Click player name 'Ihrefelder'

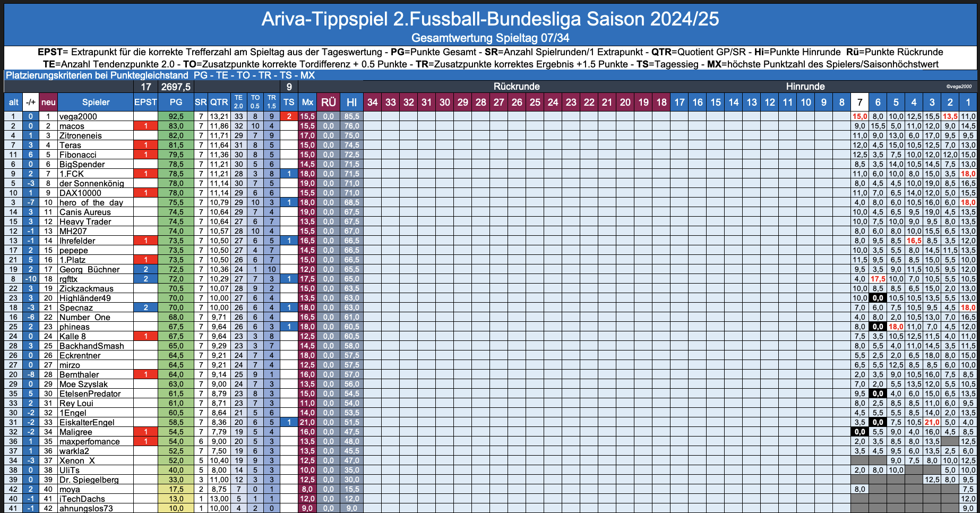point(77,241)
